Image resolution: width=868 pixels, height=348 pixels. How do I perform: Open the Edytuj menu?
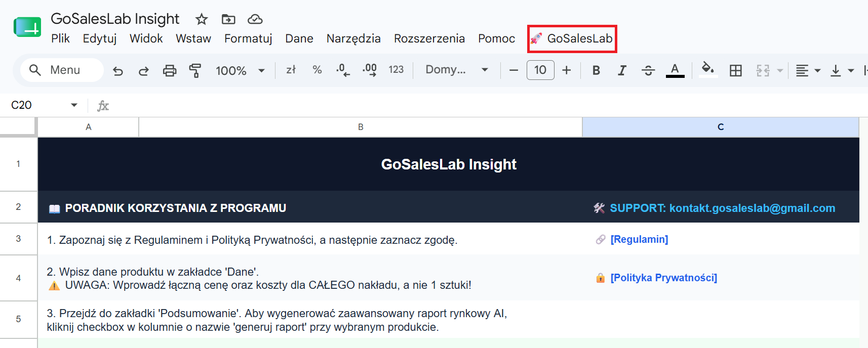pyautogui.click(x=100, y=38)
